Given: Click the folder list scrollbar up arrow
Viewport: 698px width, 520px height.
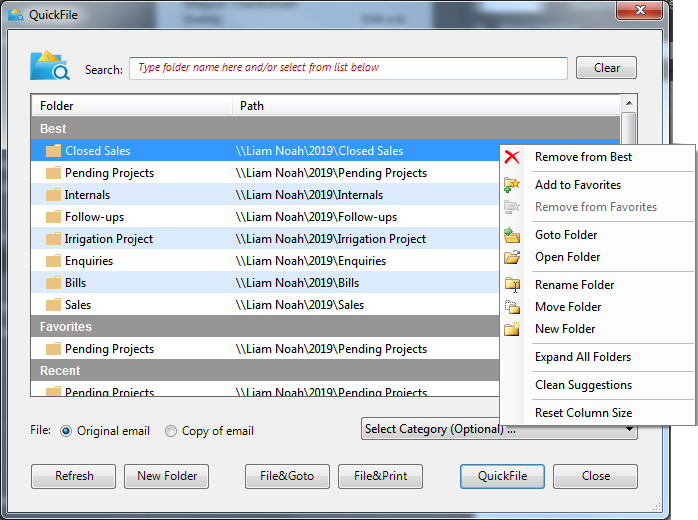Looking at the screenshot, I should [629, 103].
